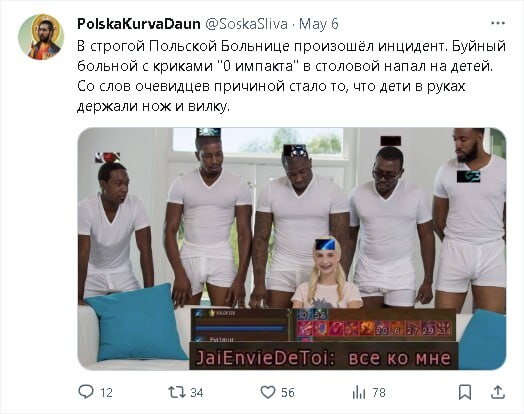Open the May 6 timestamp link
The height and width of the screenshot is (414, 524).
318,24
